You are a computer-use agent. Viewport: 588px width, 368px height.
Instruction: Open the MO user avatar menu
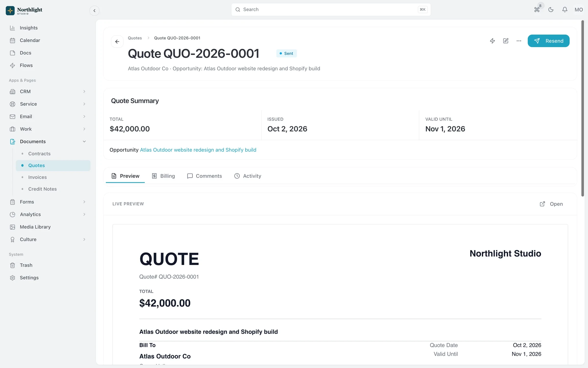[x=579, y=10]
